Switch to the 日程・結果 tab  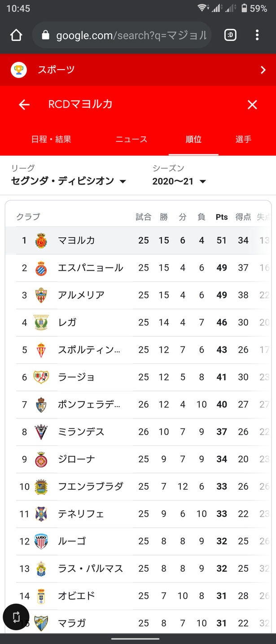[51, 139]
